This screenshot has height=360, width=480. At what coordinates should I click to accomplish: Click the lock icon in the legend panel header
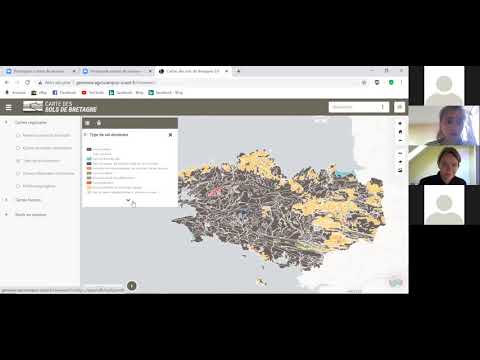pyautogui.click(x=99, y=123)
